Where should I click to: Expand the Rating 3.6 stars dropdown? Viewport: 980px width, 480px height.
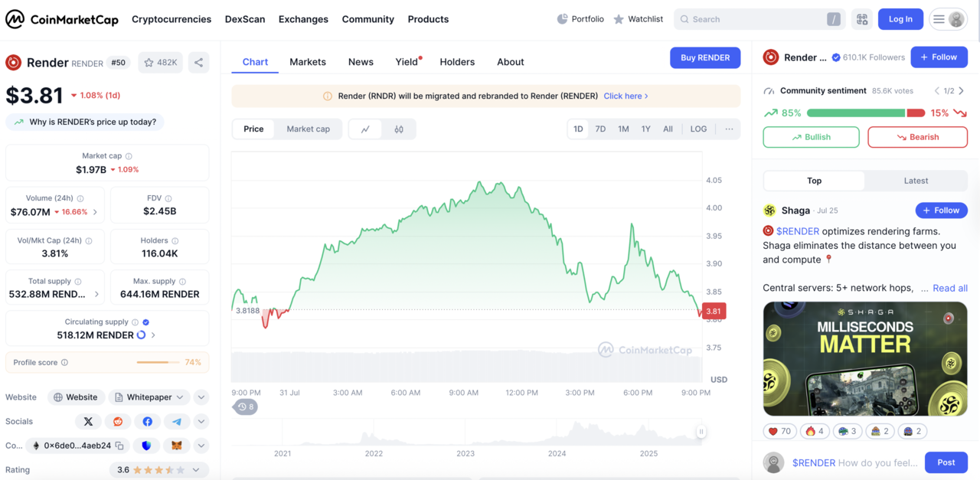(196, 470)
